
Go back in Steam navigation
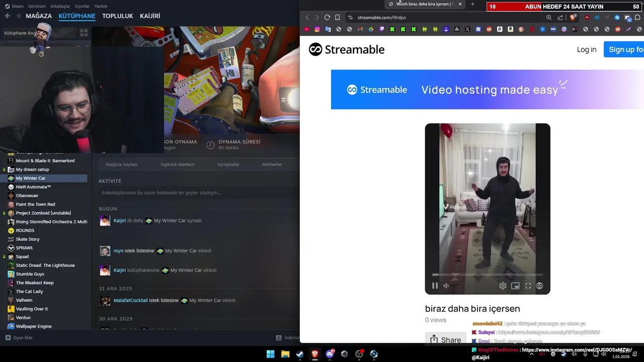[x=8, y=16]
